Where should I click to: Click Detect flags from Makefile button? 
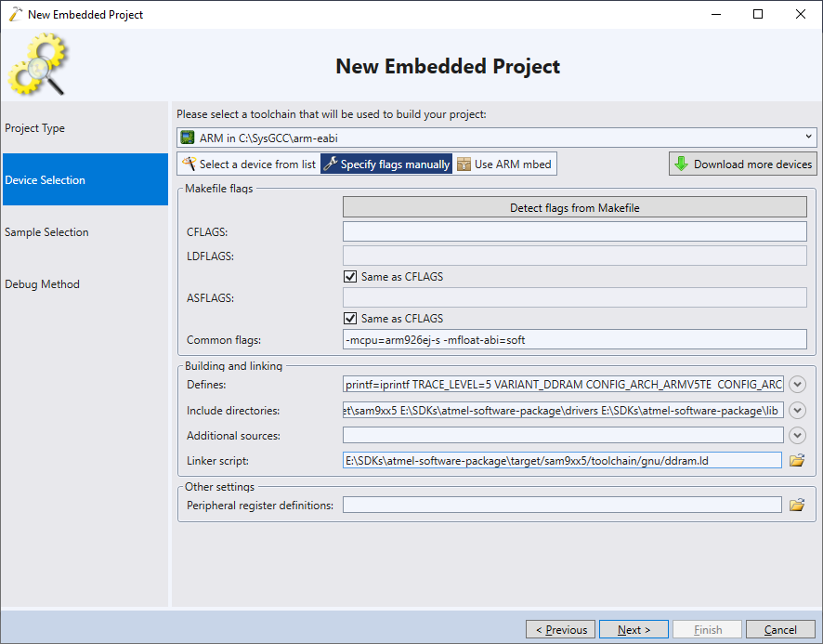click(575, 207)
